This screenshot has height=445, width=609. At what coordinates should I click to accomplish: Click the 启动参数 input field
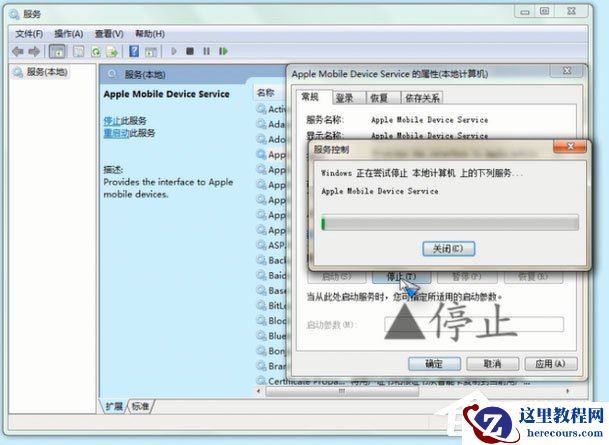474,324
